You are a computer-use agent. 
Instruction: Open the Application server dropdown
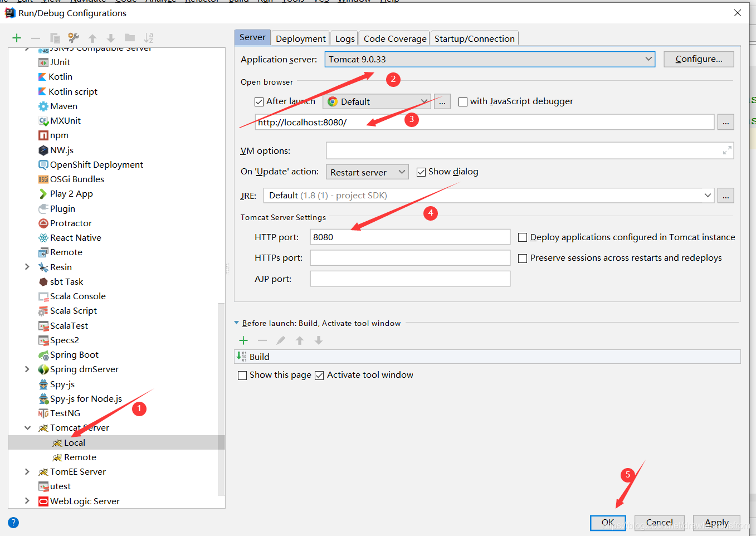point(490,59)
